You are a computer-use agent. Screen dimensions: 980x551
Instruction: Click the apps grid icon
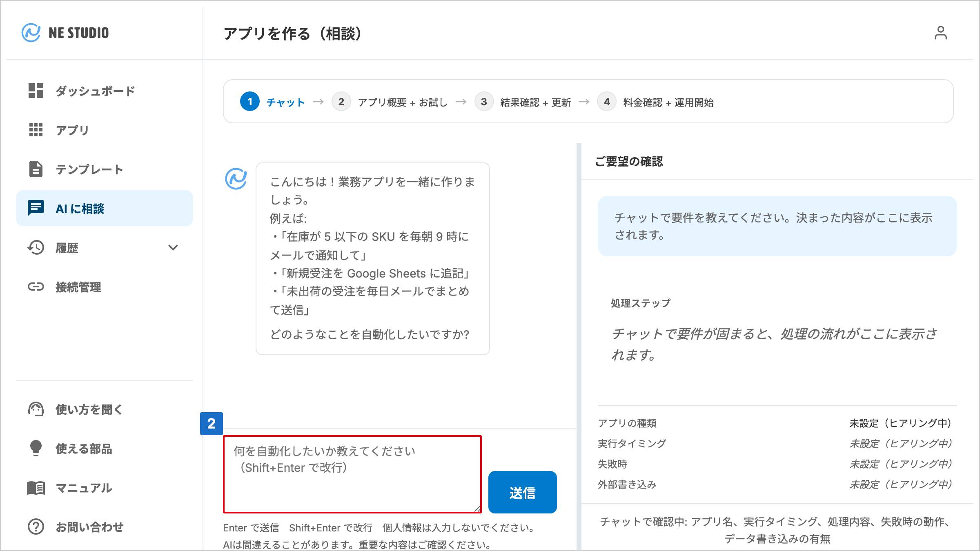click(36, 130)
